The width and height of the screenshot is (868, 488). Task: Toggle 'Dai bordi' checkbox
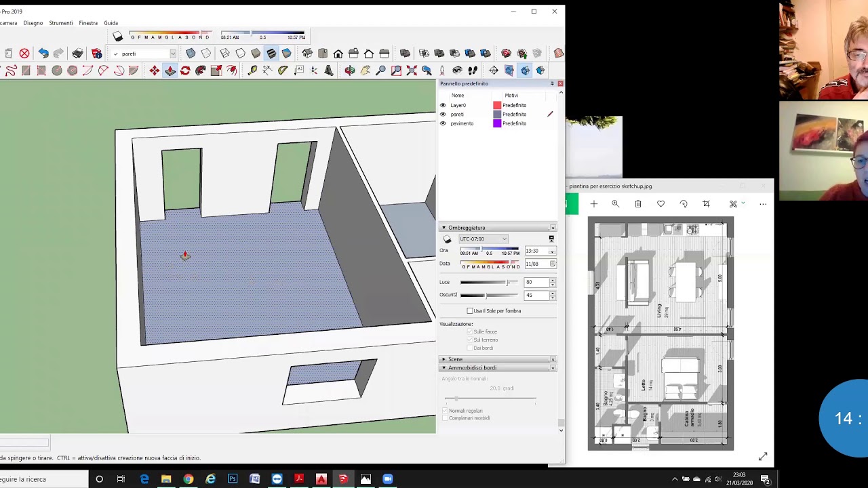[470, 348]
